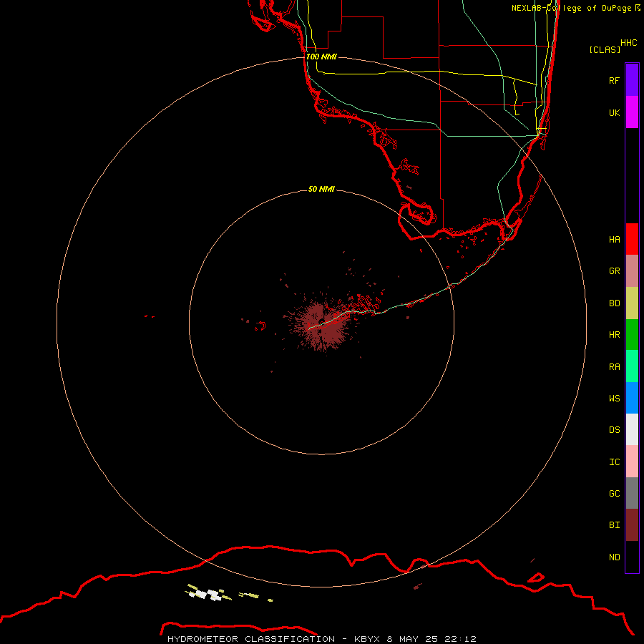Click the KBYX radar site identifier
Viewport: 644px width, 644px height.
[x=367, y=639]
